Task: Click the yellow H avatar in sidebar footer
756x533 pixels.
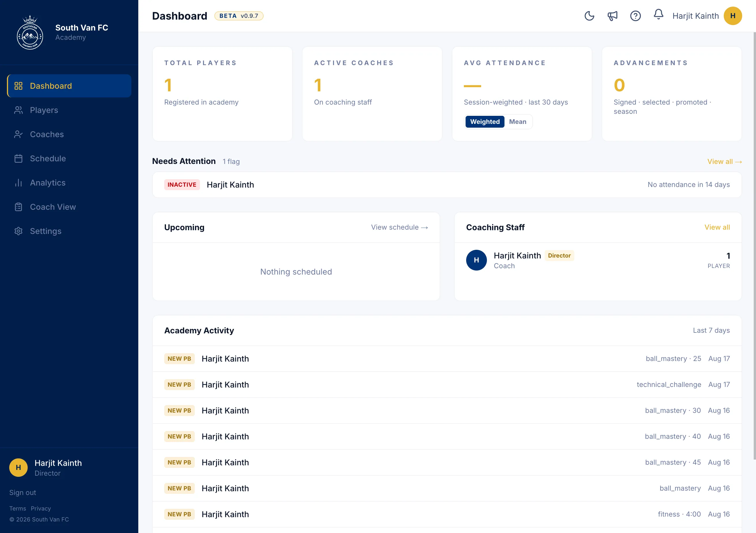Action: point(18,468)
